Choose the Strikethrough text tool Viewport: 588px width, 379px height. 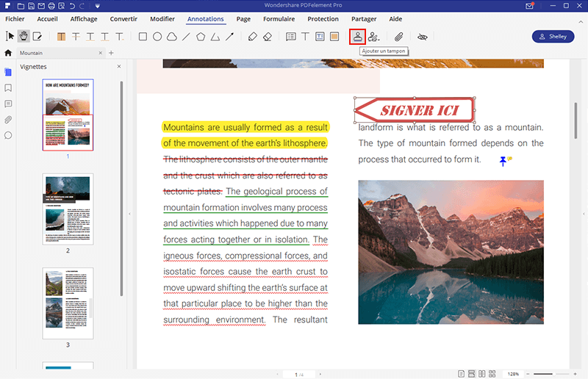[76, 37]
